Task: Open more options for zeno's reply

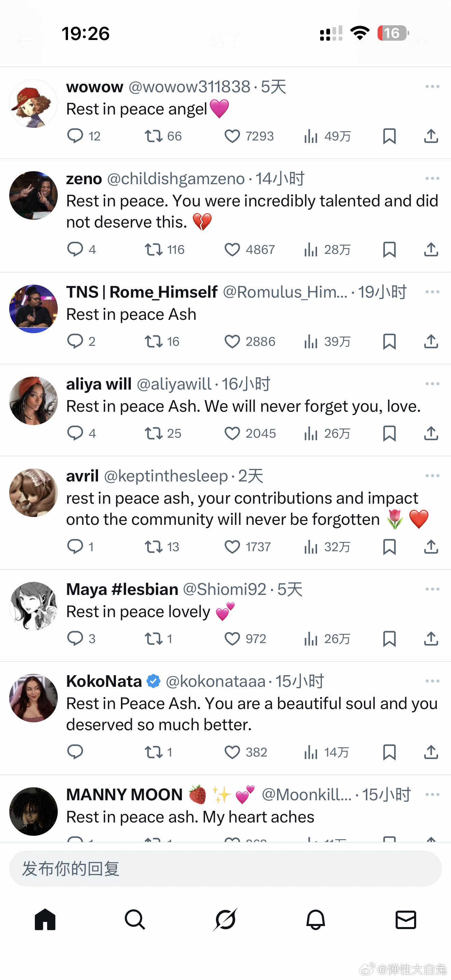Action: (432, 178)
